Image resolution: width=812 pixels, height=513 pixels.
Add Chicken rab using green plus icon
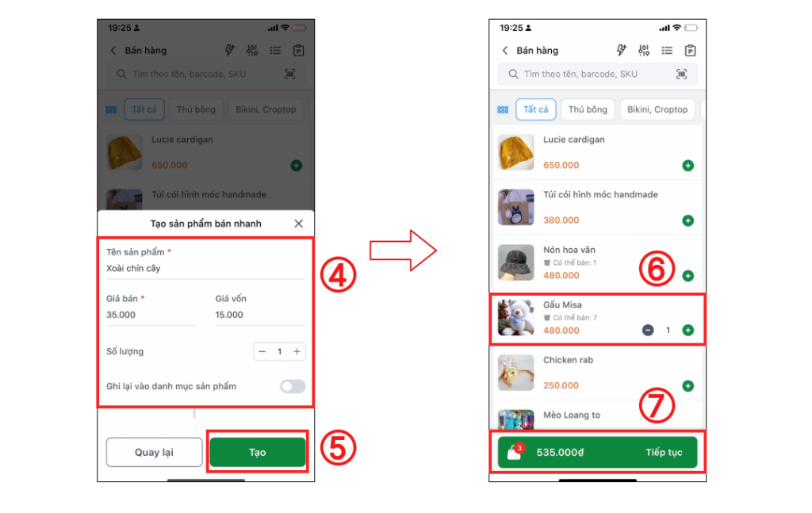tap(688, 385)
